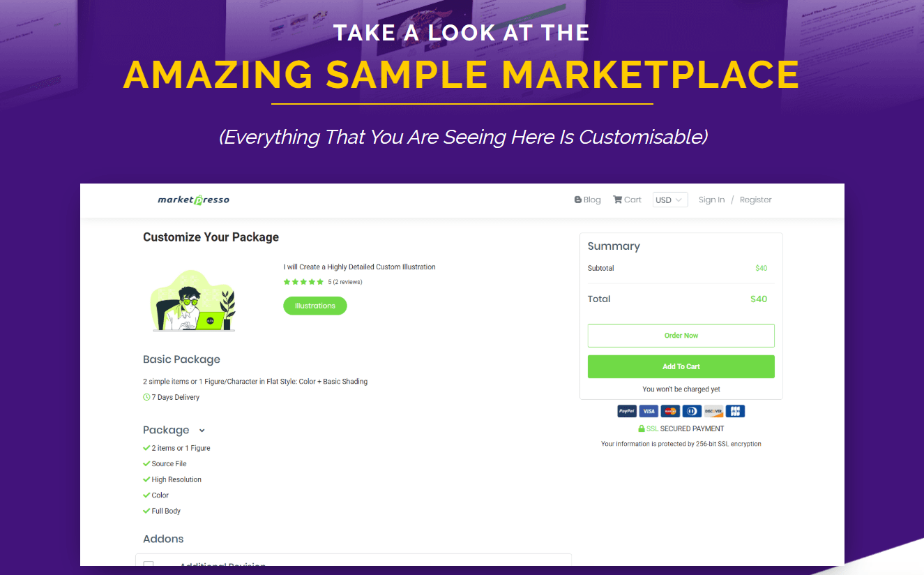Open the USD currency dropdown
This screenshot has width=924, height=575.
click(669, 199)
